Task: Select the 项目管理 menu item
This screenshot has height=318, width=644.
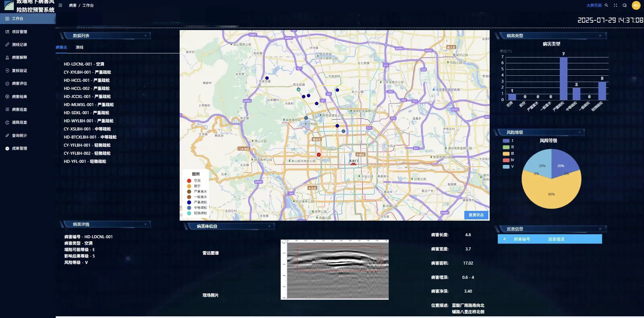Action: [19, 32]
